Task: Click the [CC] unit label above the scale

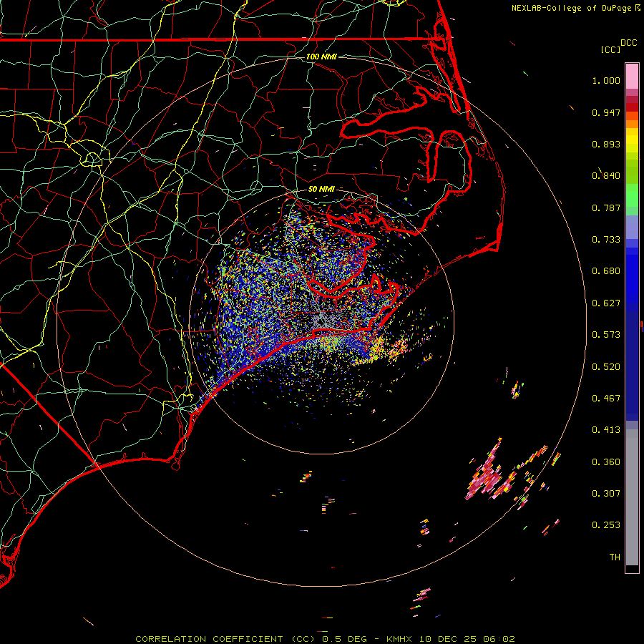Action: coord(610,49)
